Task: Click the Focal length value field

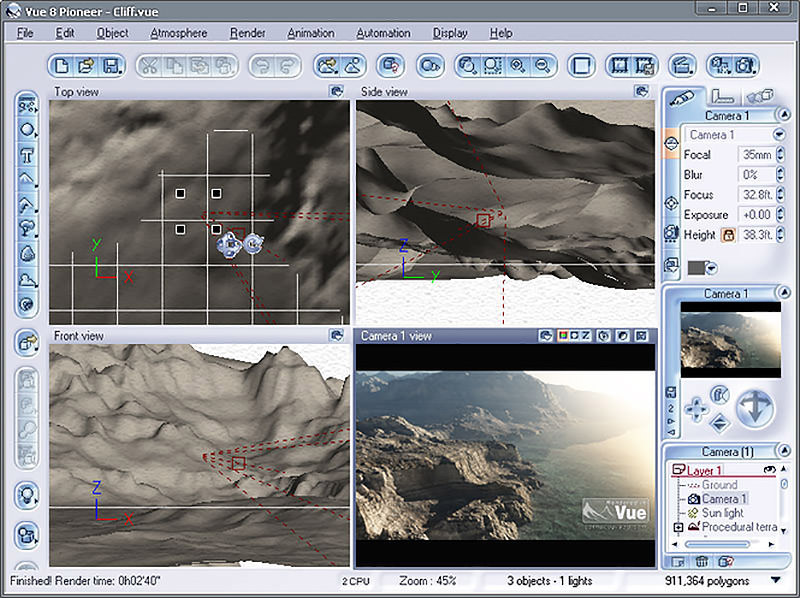Action: coord(755,155)
